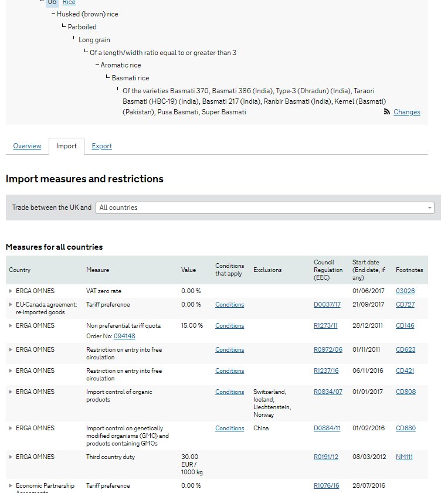Open regulation R1273/11

point(325,325)
